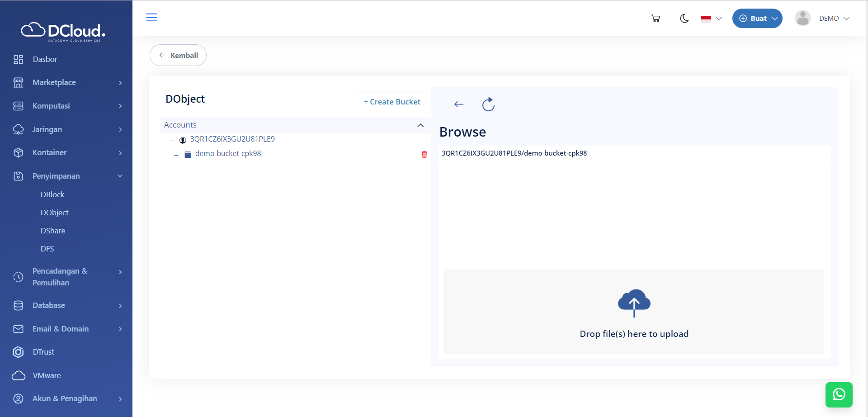
Task: Delete demo-bucket-cpk98 with trash icon
Action: (x=424, y=155)
